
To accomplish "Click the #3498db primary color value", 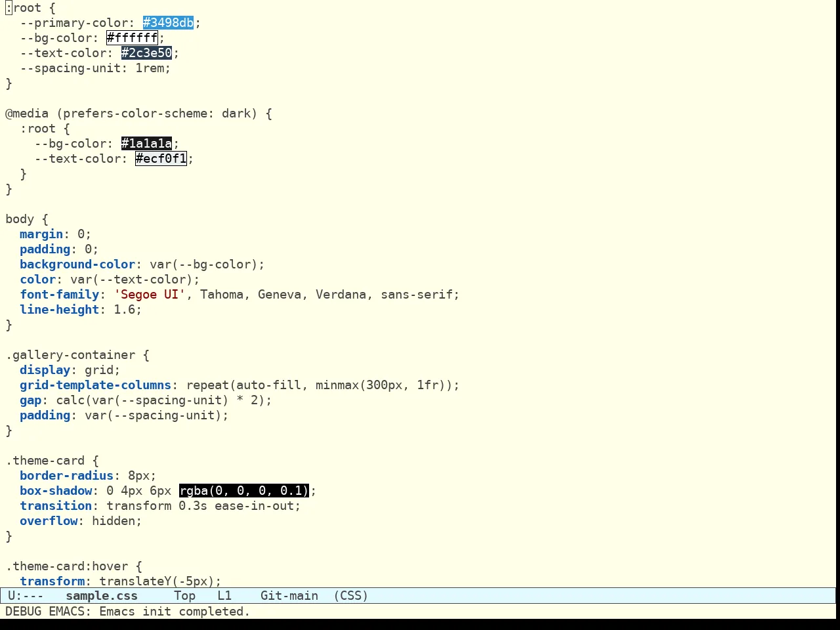I will click(168, 23).
